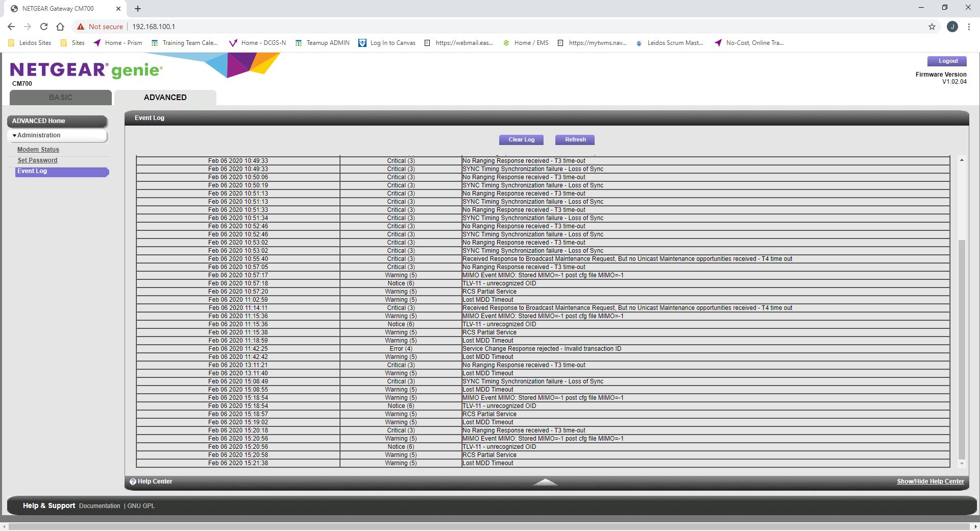980x531 pixels.
Task: Open the GNU GPL link
Action: (x=141, y=506)
